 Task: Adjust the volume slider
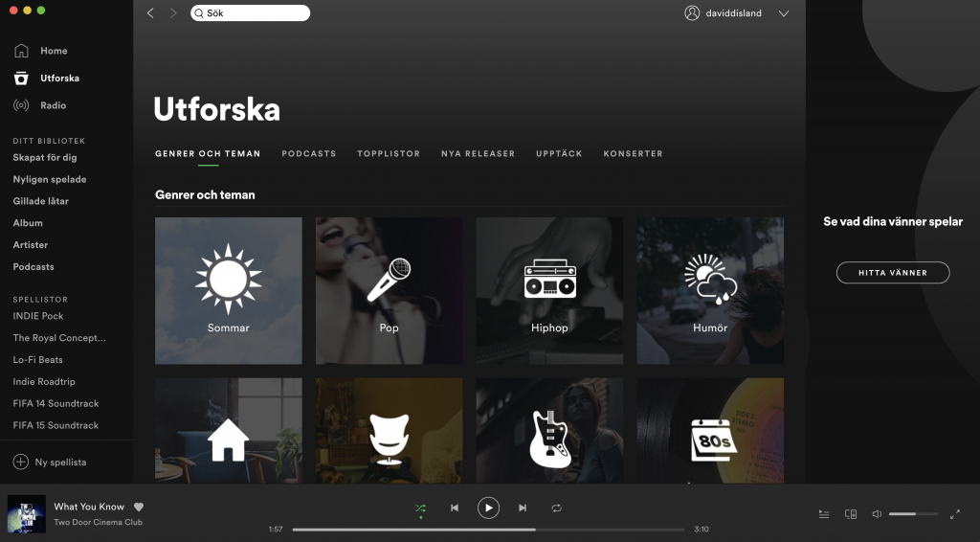pos(913,514)
